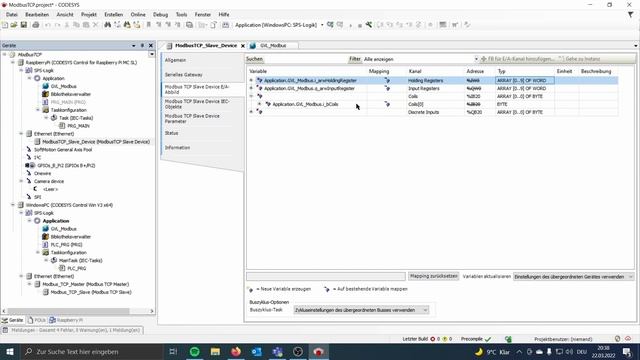Image resolution: width=640 pixels, height=360 pixels.
Task: Open the Projekt menu
Action: click(x=89, y=14)
